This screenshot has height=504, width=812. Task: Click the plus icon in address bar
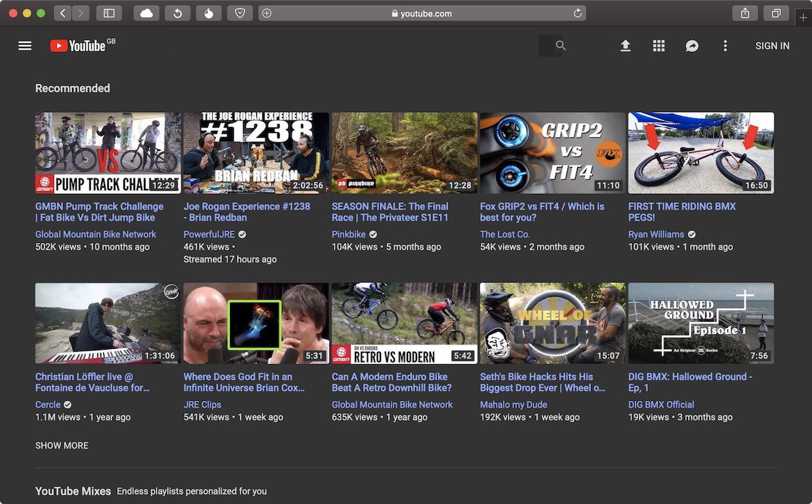click(x=267, y=13)
